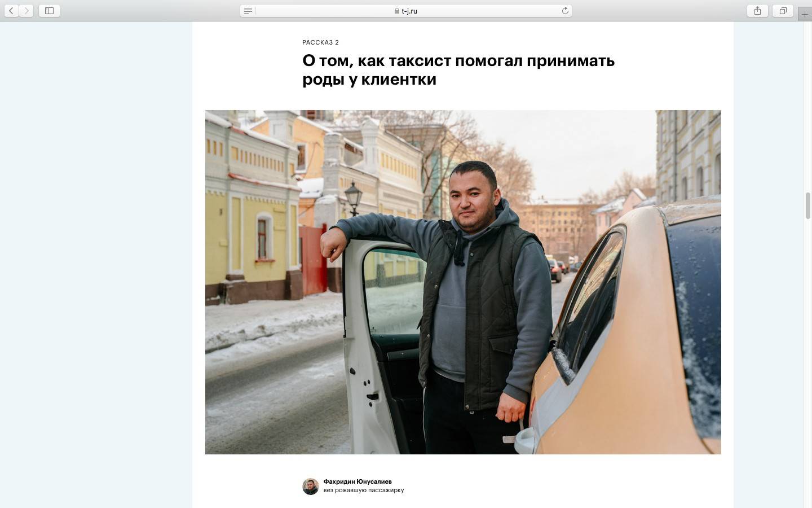Open the Share menu
This screenshot has height=508, width=812.
point(757,11)
